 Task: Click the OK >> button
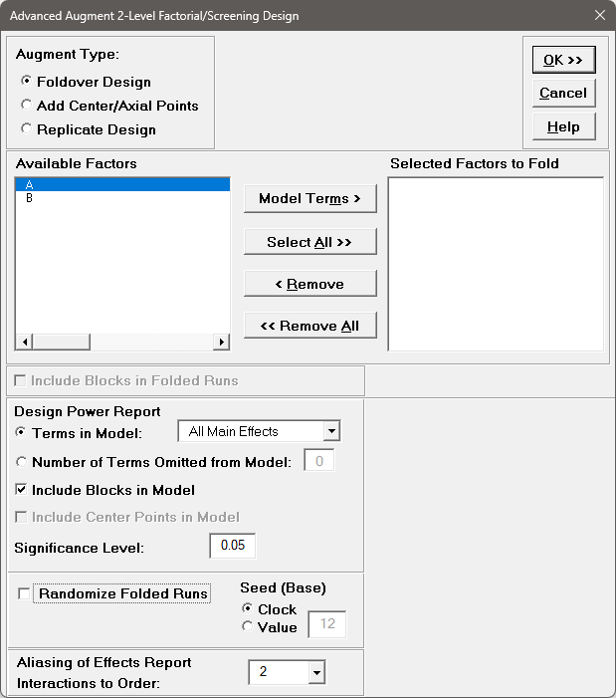point(563,60)
